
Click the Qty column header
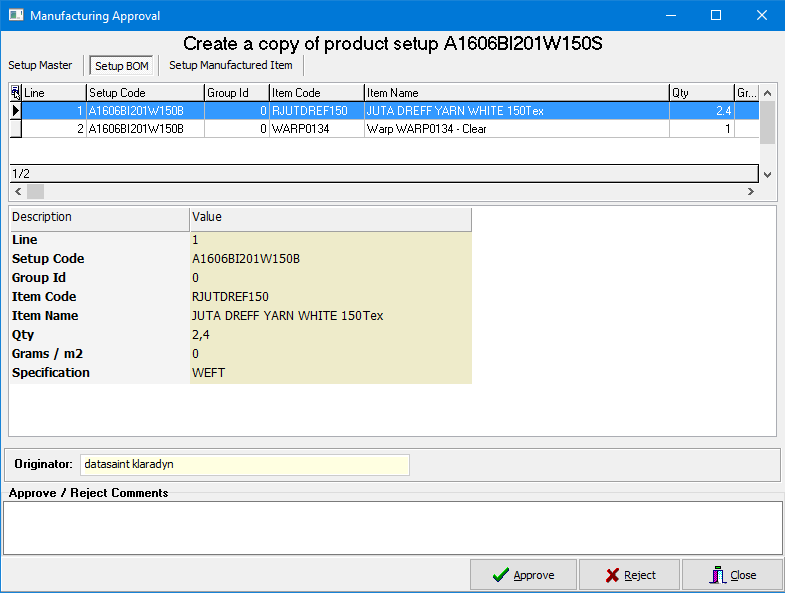click(x=701, y=93)
